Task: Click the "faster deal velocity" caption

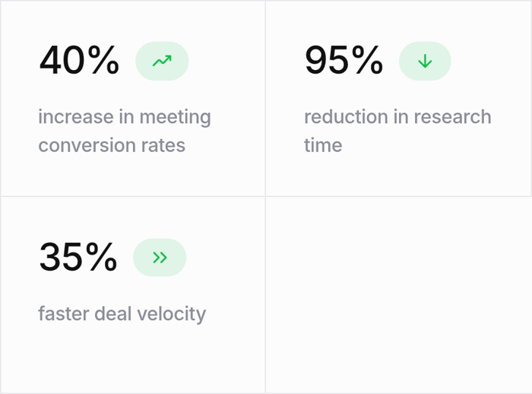Action: click(x=122, y=313)
